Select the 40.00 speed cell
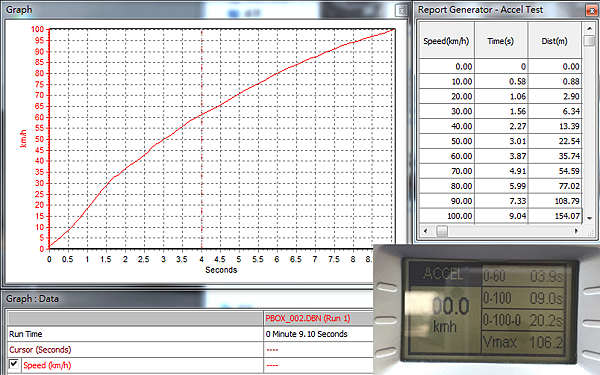The width and height of the screenshot is (600, 375). click(x=447, y=126)
